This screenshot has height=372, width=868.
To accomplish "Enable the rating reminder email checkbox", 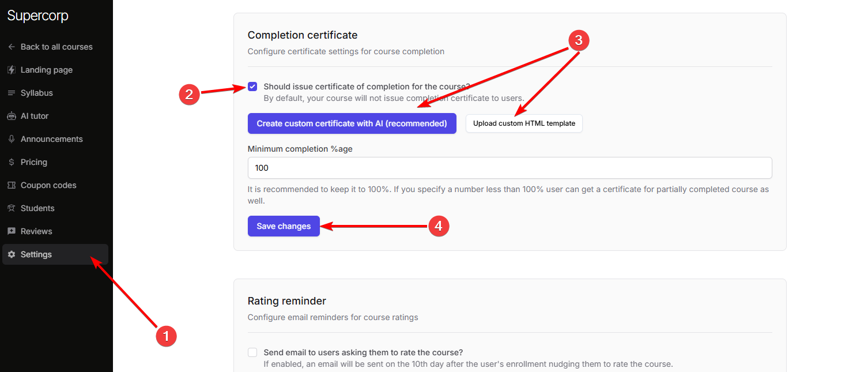I will [x=252, y=352].
